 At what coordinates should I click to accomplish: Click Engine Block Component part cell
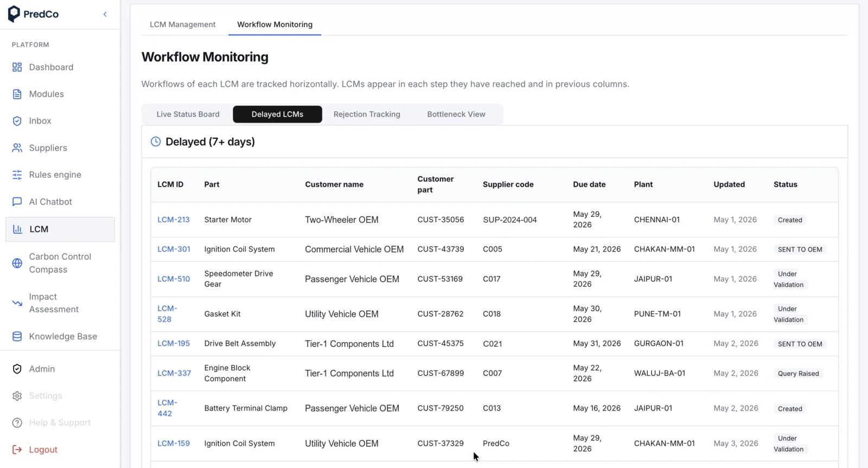tap(227, 373)
